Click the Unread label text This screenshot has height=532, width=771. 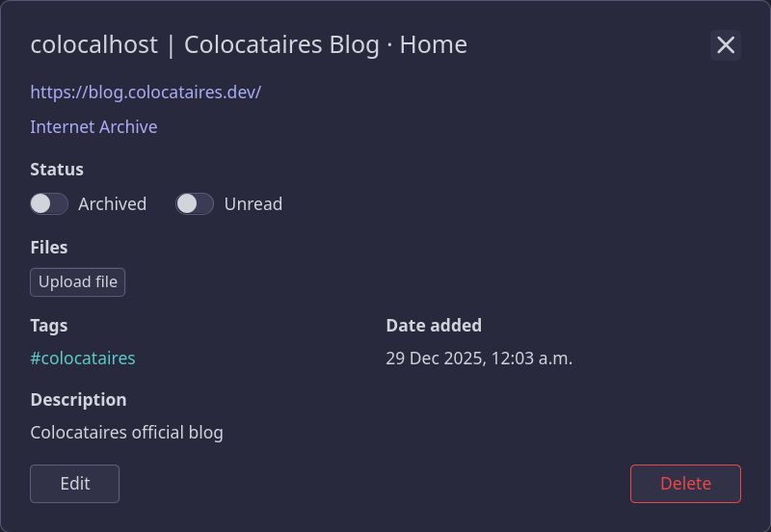click(253, 204)
